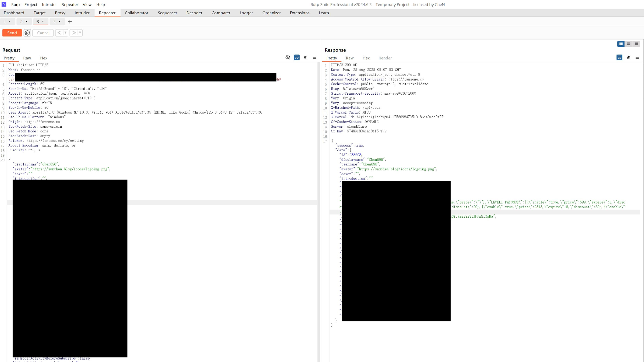Click the Host: fansone.co header line
Viewport: 644px width, 362px height.
[24, 70]
